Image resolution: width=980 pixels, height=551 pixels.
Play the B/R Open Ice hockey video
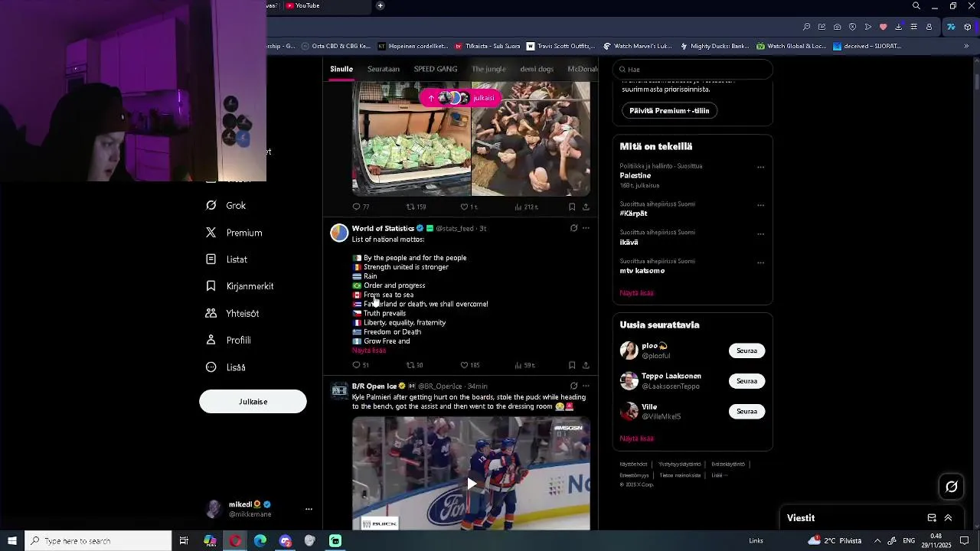pos(472,483)
